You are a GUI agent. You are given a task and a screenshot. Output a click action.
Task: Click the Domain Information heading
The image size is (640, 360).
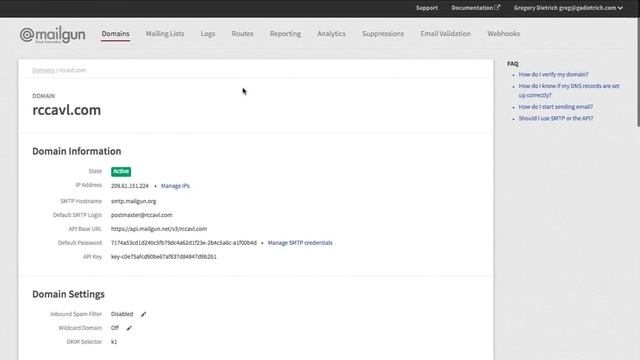[x=77, y=151]
